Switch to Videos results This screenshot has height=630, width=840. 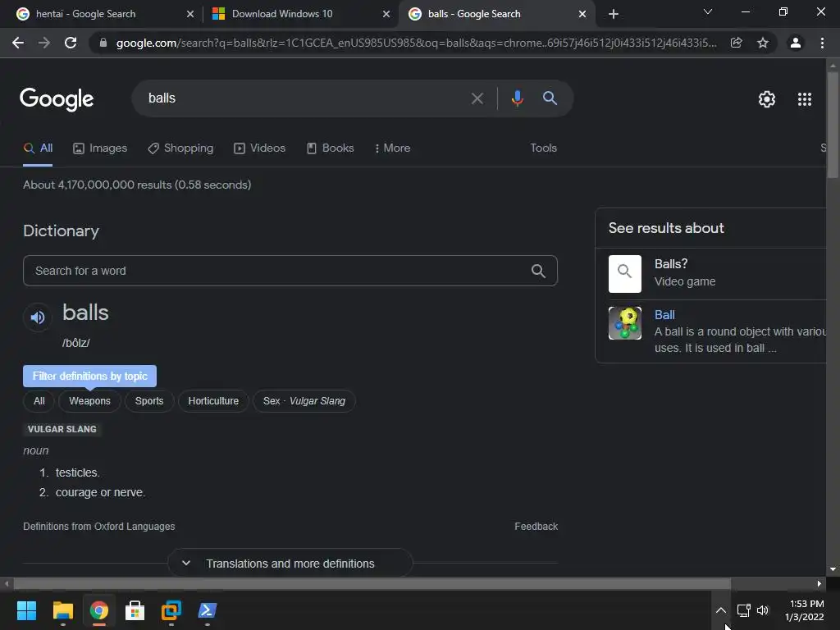pos(260,148)
